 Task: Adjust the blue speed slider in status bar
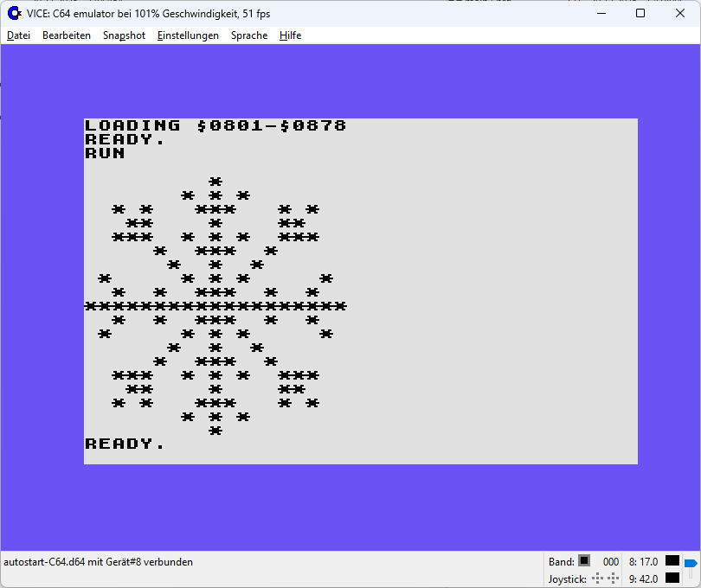(690, 564)
